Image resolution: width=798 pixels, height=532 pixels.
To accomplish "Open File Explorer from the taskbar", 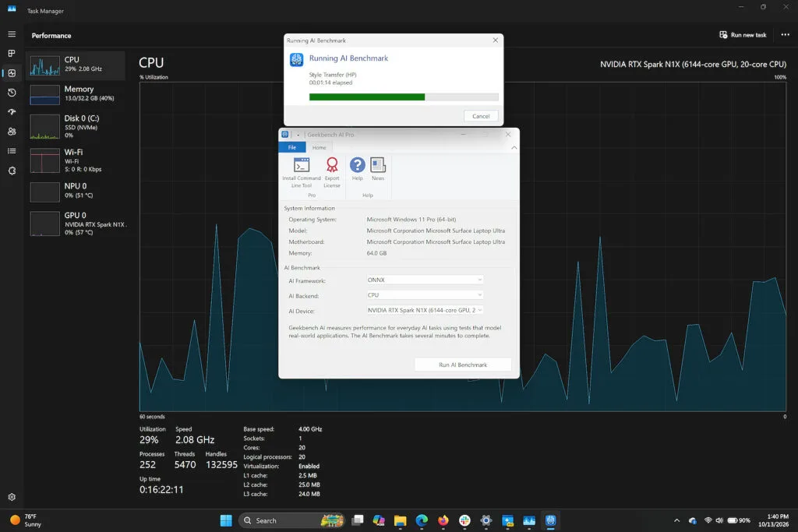I will (400, 520).
